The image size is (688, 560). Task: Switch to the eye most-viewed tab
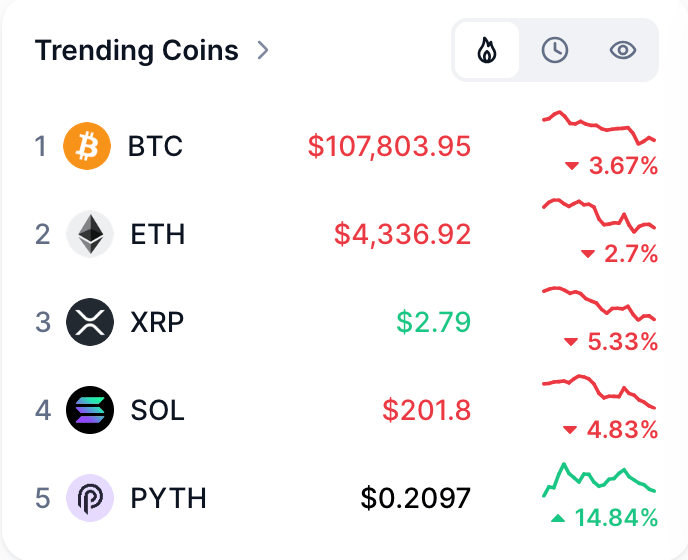[624, 50]
